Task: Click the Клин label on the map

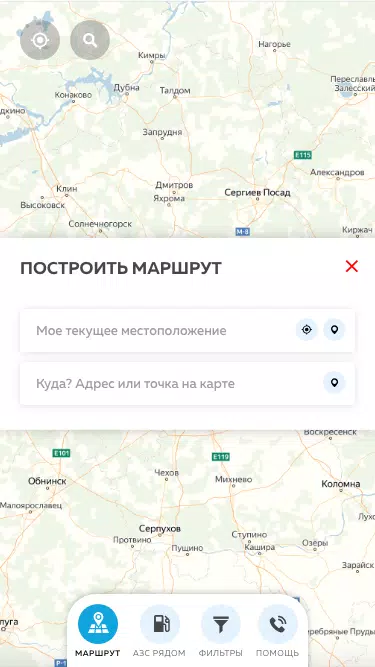Action: 67,188
